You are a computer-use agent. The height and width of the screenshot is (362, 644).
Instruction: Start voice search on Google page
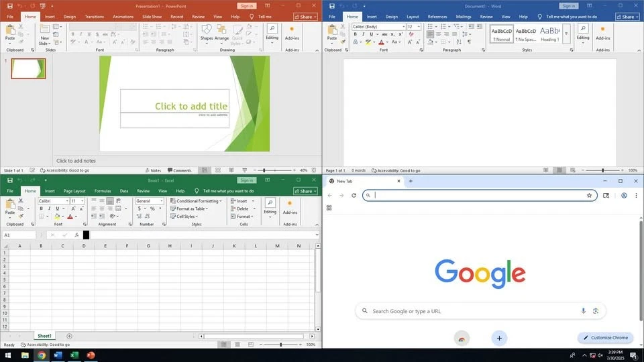click(583, 311)
